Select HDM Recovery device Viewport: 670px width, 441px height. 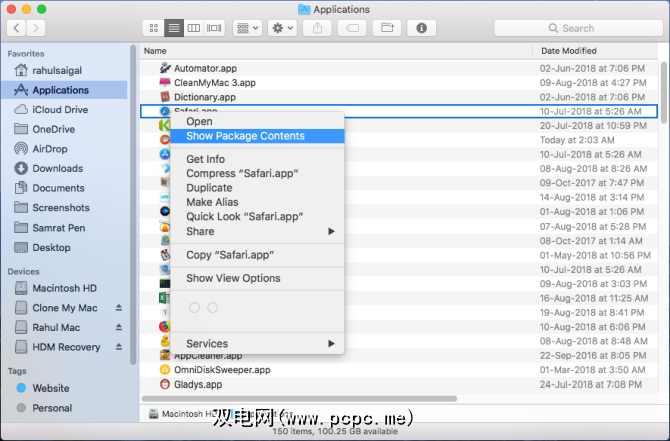pos(58,347)
